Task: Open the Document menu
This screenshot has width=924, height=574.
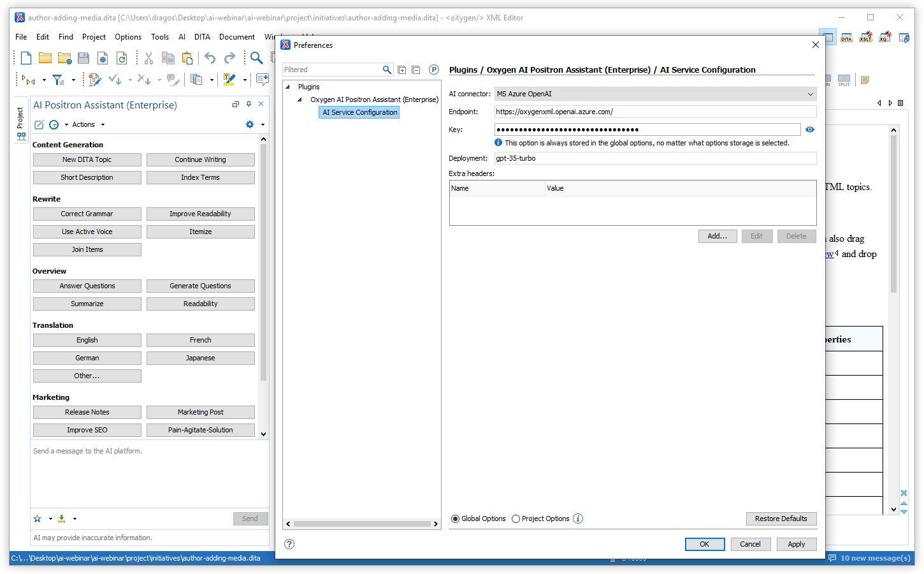Action: 237,37
